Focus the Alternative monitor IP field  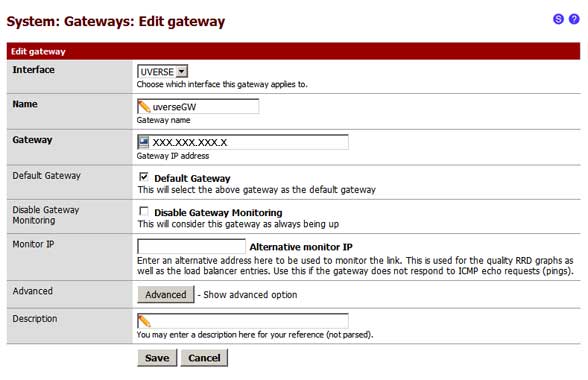coord(191,246)
